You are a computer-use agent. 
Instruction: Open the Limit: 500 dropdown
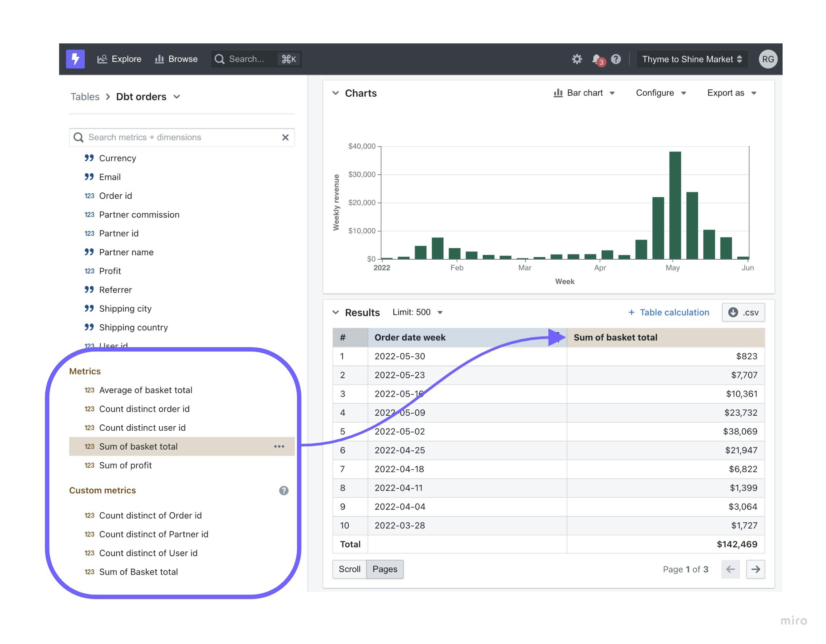417,312
